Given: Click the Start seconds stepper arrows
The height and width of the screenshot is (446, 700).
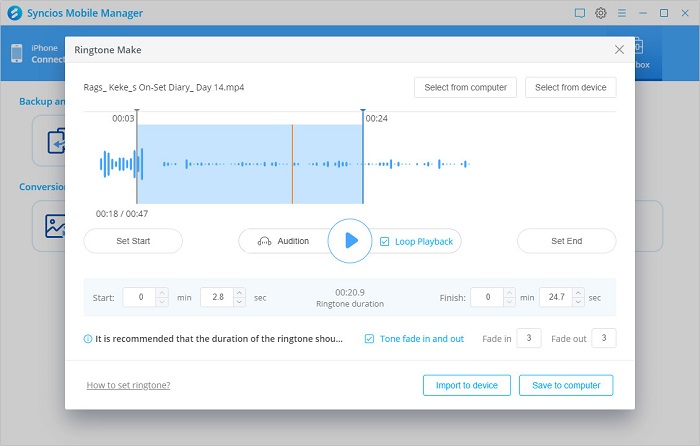Looking at the screenshot, I should [240, 297].
